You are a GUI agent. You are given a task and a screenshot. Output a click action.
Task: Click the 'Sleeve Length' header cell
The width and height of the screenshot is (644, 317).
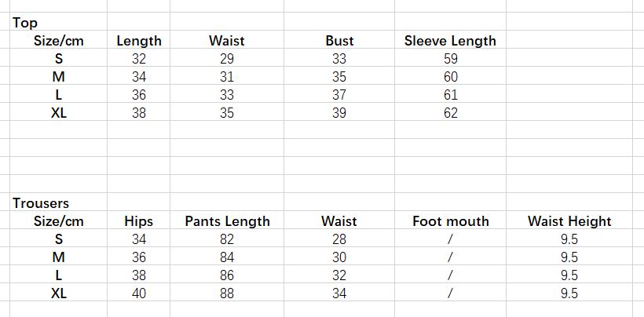click(450, 41)
